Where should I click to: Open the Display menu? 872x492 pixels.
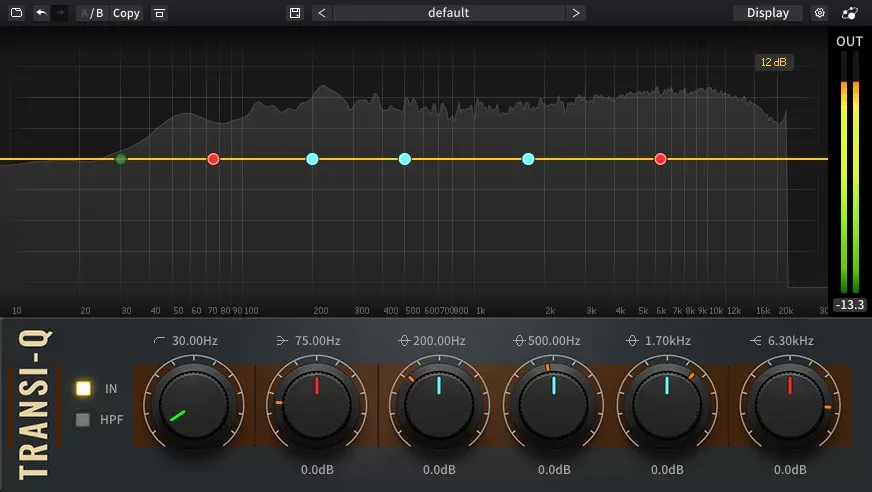point(767,13)
